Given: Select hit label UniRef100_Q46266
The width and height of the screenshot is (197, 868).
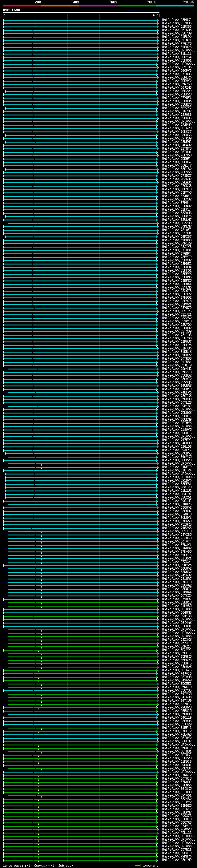Looking at the screenshot, I should tap(176, 528).
